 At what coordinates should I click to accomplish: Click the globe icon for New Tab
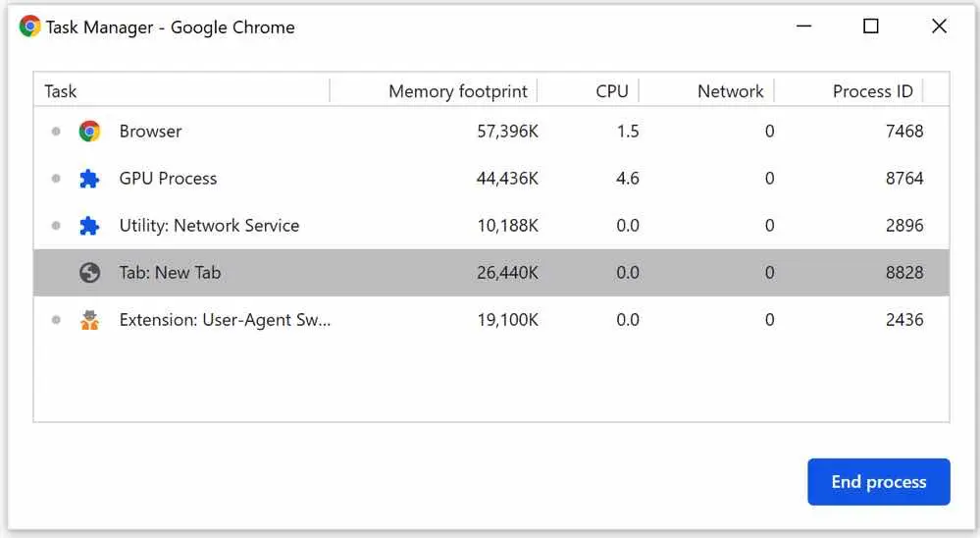pos(89,273)
